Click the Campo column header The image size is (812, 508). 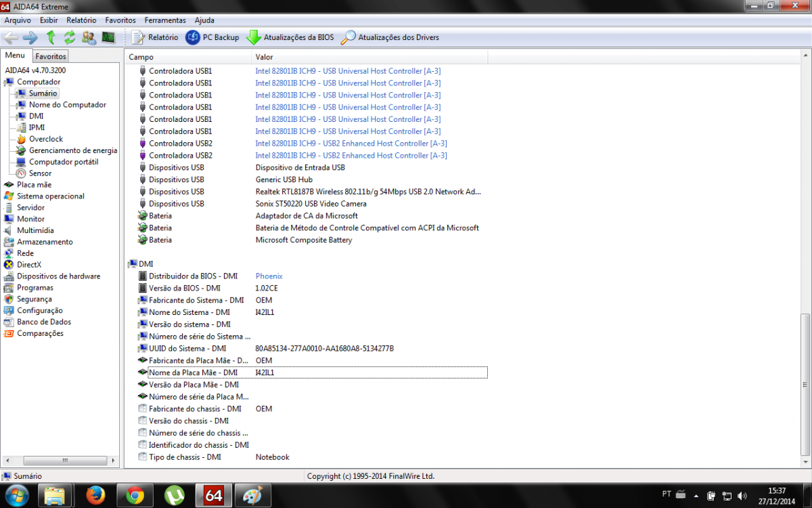click(x=188, y=58)
